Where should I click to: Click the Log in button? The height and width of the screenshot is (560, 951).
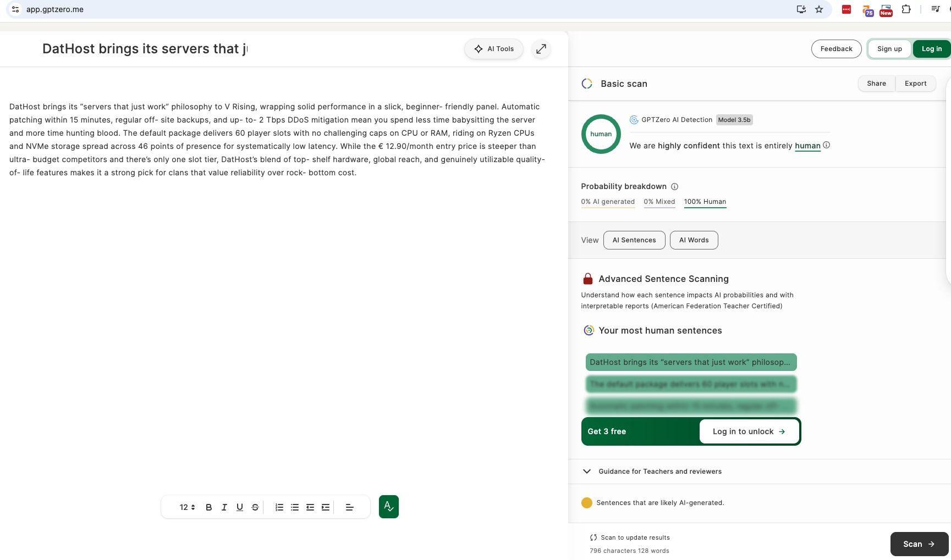(x=932, y=49)
